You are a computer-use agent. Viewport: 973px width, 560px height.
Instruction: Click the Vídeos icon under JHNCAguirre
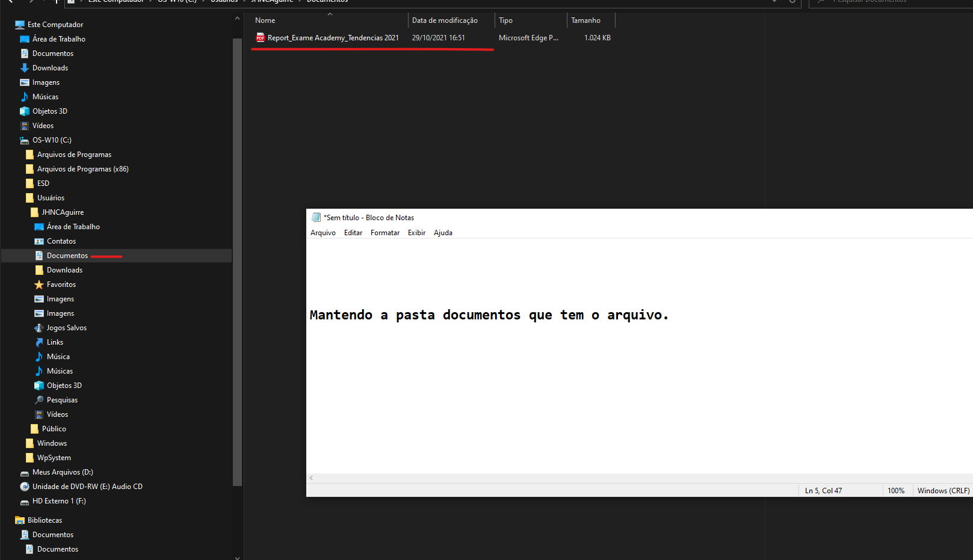tap(39, 414)
